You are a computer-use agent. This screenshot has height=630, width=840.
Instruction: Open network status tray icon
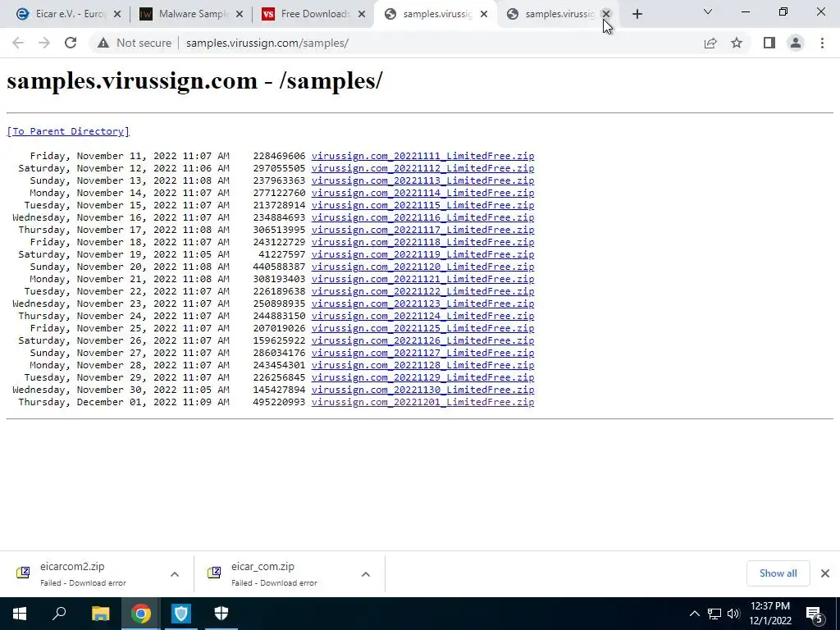tap(714, 614)
